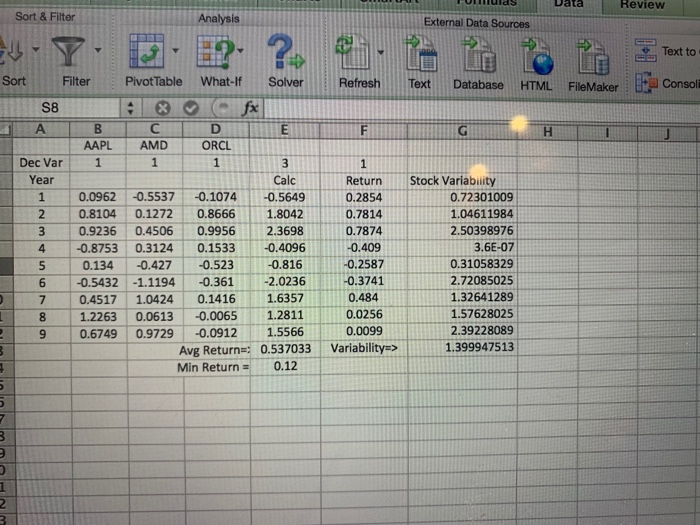Import from FileMaker data source
Image resolution: width=700 pixels, height=525 pixels.
coord(593,57)
